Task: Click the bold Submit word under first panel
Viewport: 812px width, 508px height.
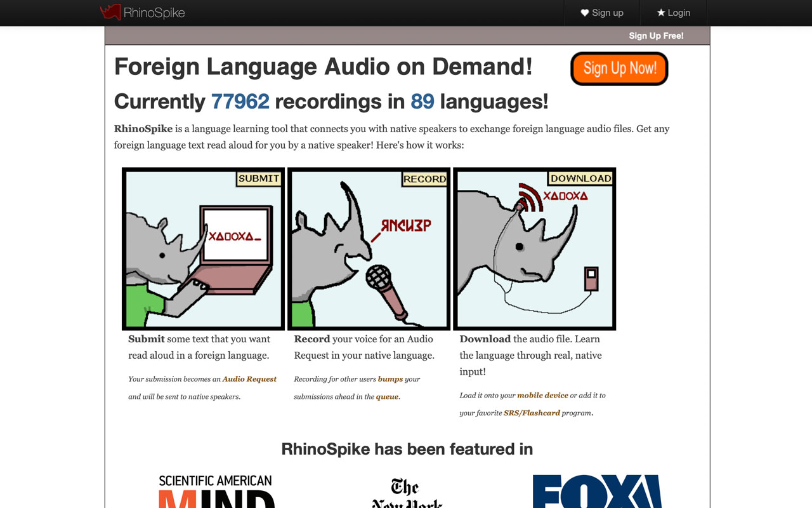Action: pos(147,339)
